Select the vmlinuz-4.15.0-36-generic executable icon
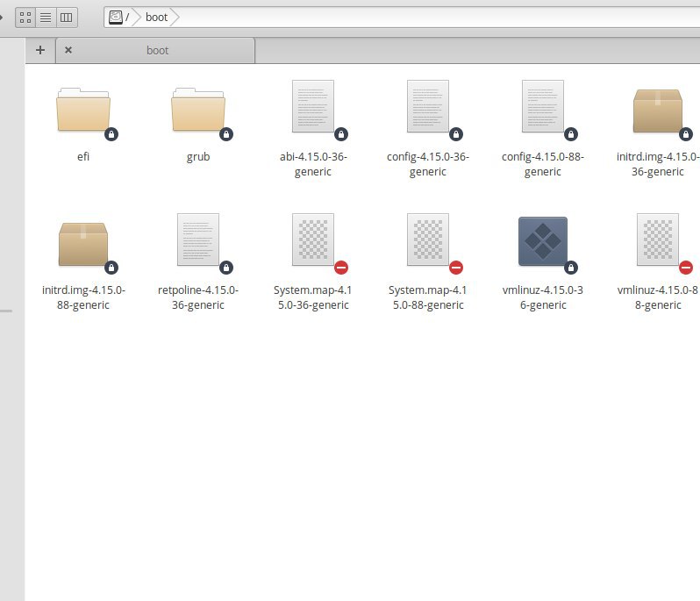Viewport: 700px width, 601px height. click(543, 241)
